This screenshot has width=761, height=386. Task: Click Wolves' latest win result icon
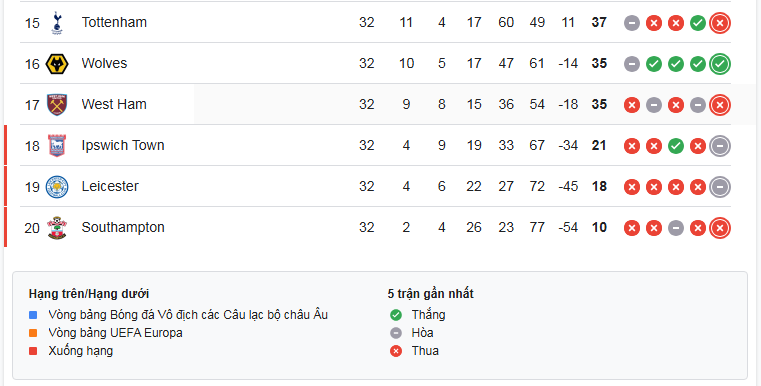[x=720, y=64]
